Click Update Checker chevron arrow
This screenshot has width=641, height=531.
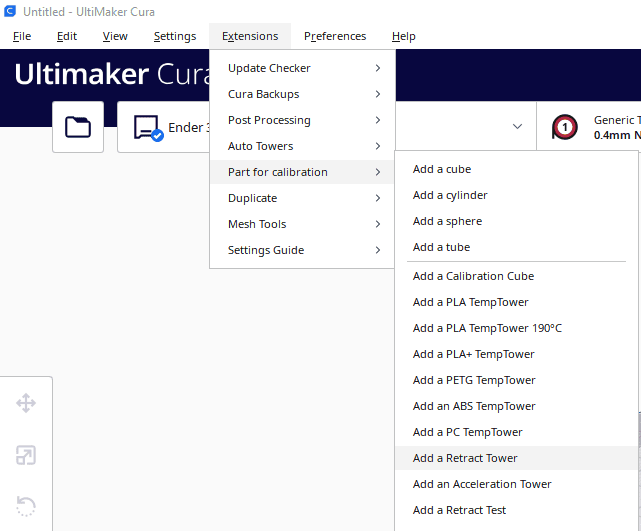coord(378,68)
